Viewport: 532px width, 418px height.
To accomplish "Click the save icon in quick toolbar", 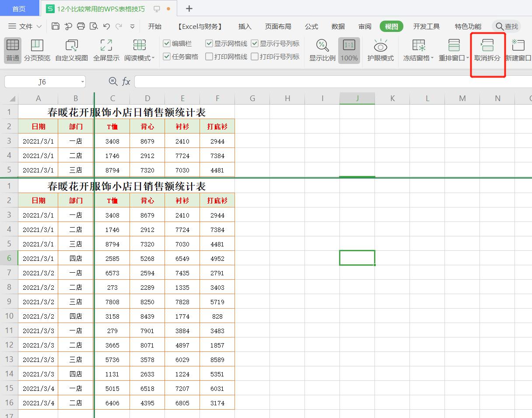I will [x=56, y=26].
